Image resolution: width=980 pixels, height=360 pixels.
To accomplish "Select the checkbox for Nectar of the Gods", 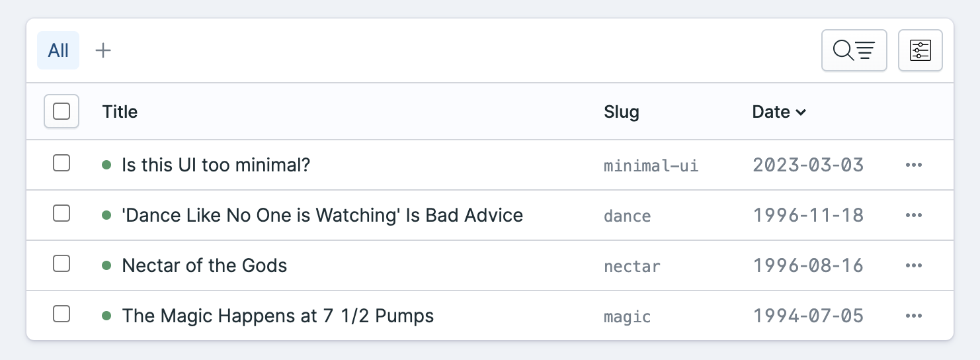I will point(61,263).
